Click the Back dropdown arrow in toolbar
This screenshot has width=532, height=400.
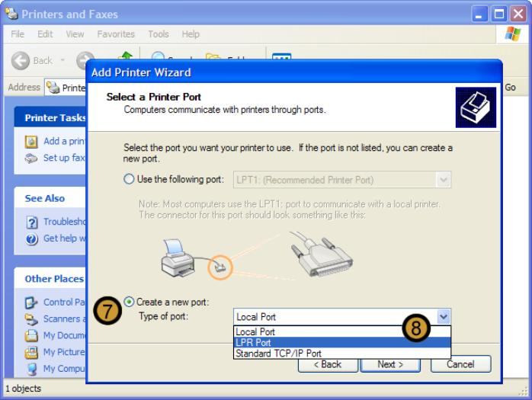(x=62, y=60)
